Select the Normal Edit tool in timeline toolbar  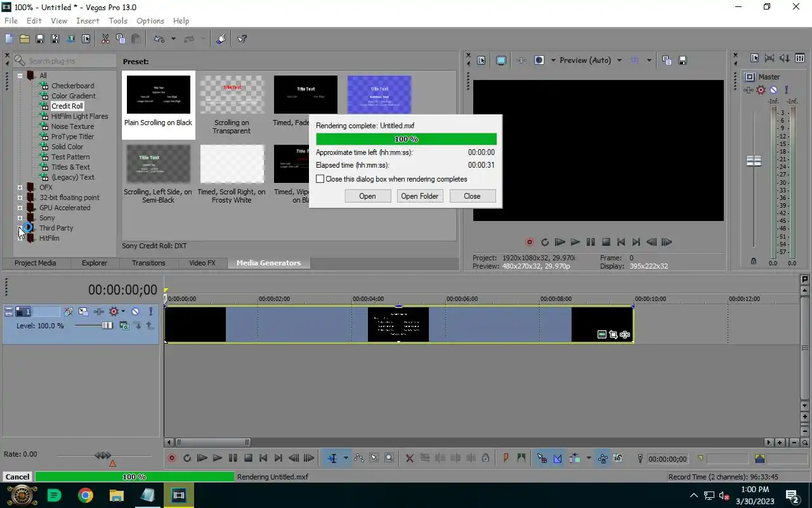[x=332, y=458]
